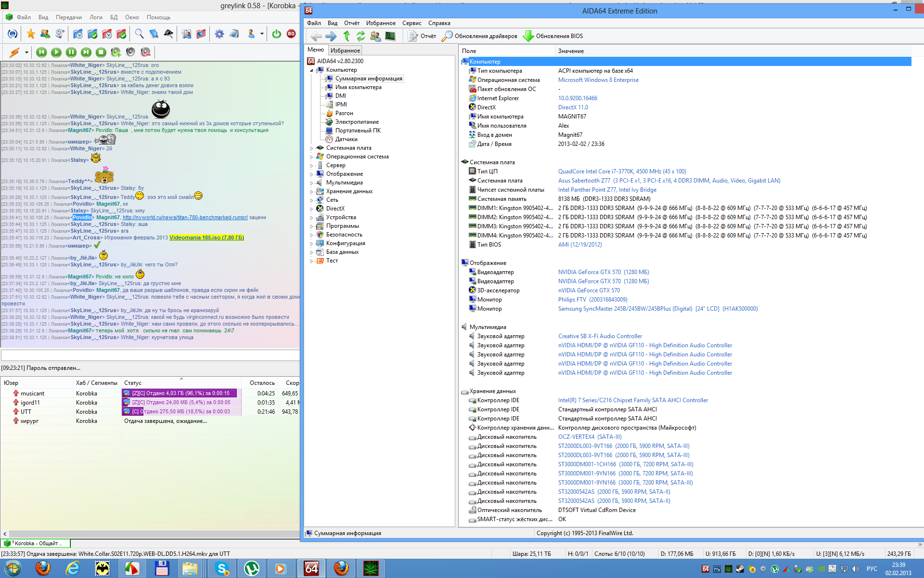Open Microsoft Windows 8 Enterprise link
Viewport: 924px width, 578px height.
[x=598, y=80]
